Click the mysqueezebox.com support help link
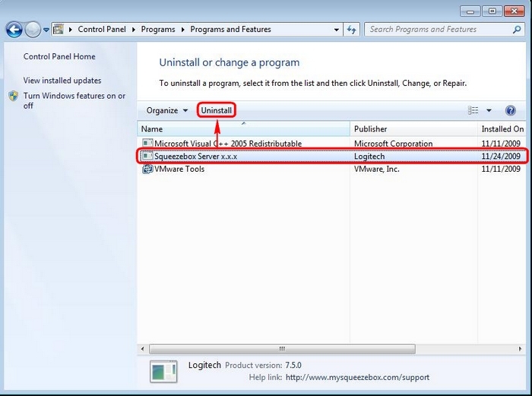The image size is (532, 396). 357,377
